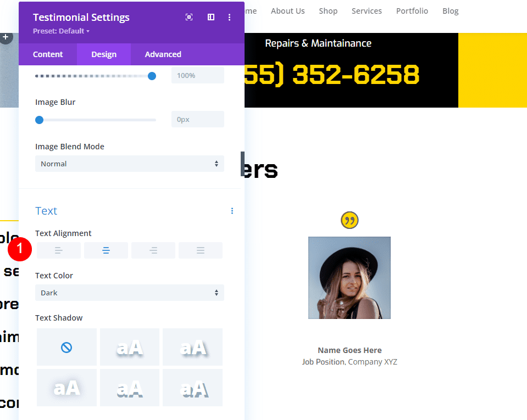Open the Testimonial Settings three-dot menu
The width and height of the screenshot is (527, 420).
[x=230, y=17]
